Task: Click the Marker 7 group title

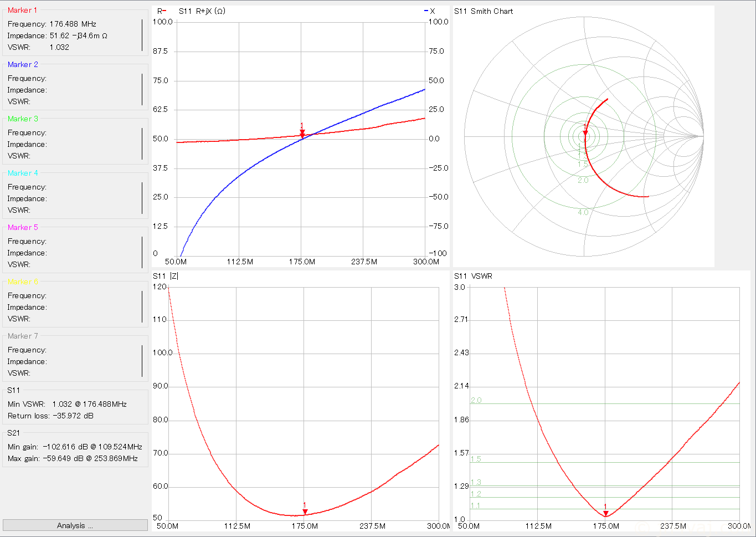Action: pyautogui.click(x=23, y=336)
